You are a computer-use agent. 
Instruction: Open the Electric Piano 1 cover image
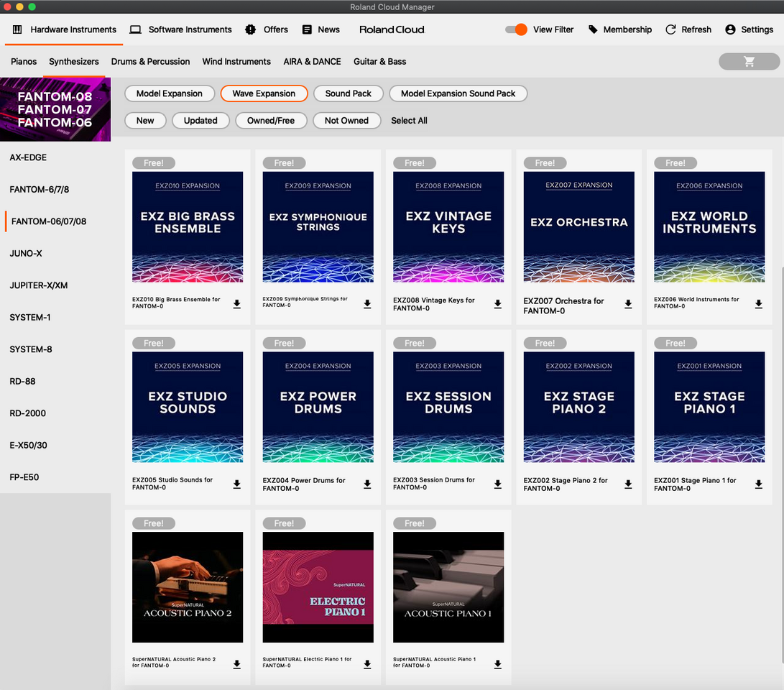coord(318,587)
